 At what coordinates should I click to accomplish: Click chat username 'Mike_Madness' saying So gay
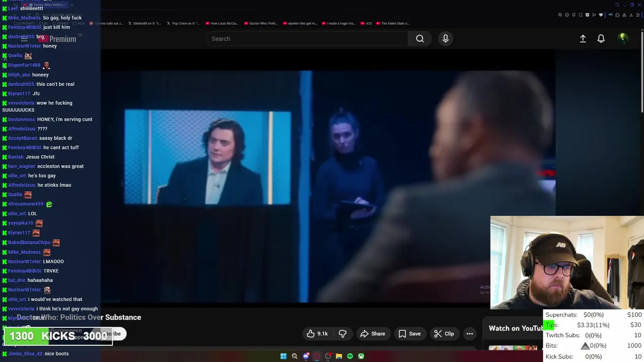click(x=24, y=18)
